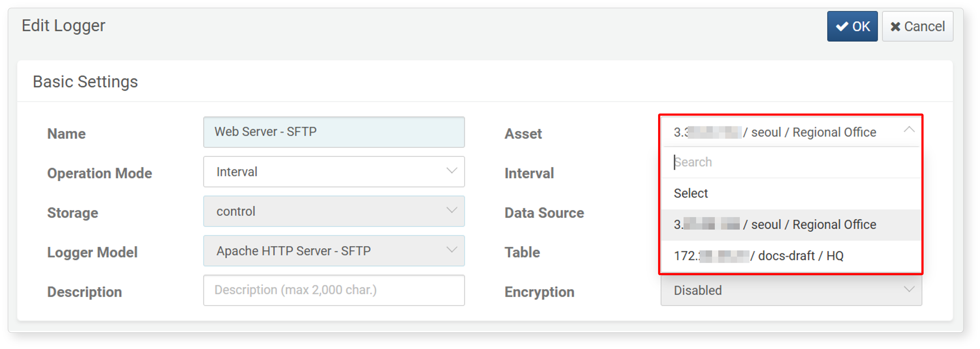The height and width of the screenshot is (349, 980).
Task: Open the Operation Mode Interval dropdown
Action: [334, 172]
